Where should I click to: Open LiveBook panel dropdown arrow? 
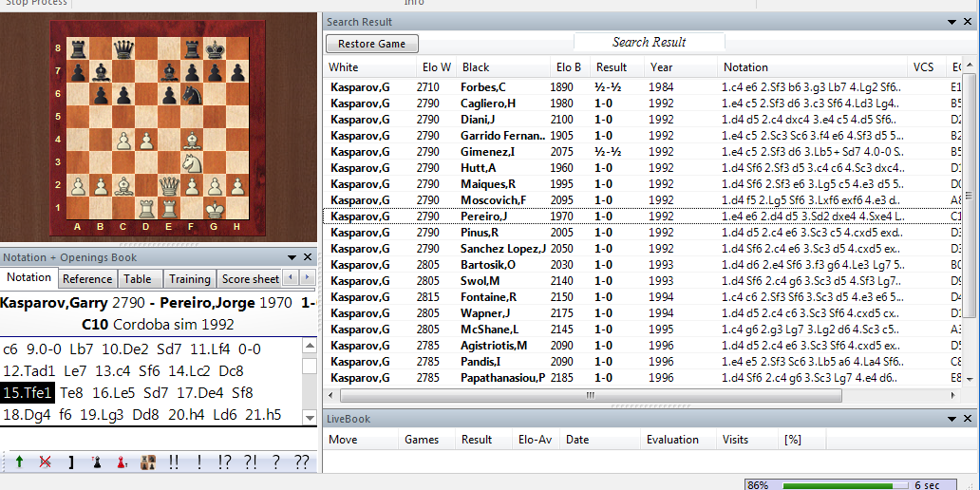pos(952,419)
